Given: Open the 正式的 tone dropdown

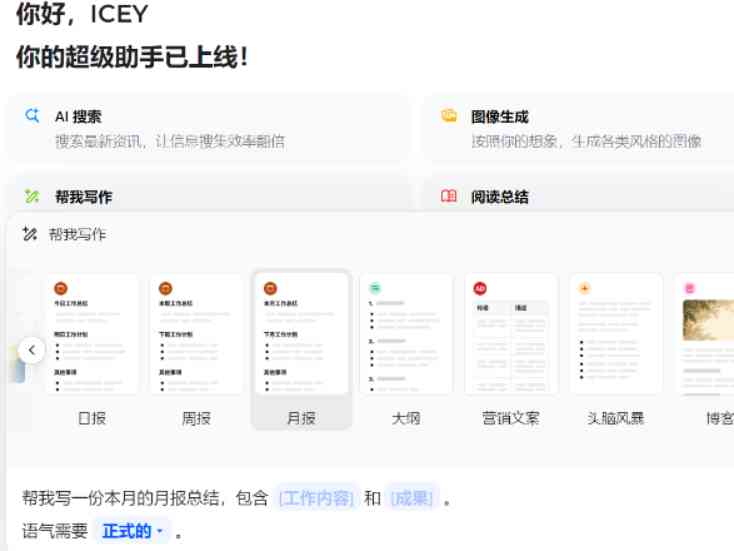Looking at the screenshot, I should tap(133, 531).
